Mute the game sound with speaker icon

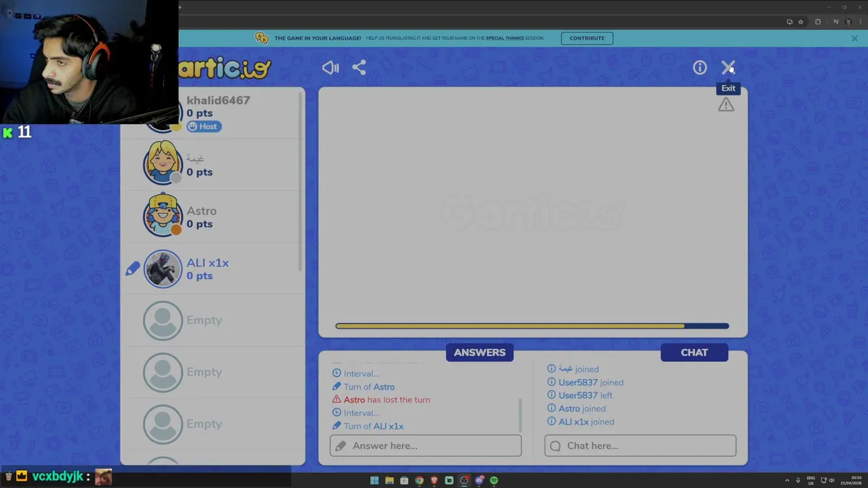pos(330,67)
